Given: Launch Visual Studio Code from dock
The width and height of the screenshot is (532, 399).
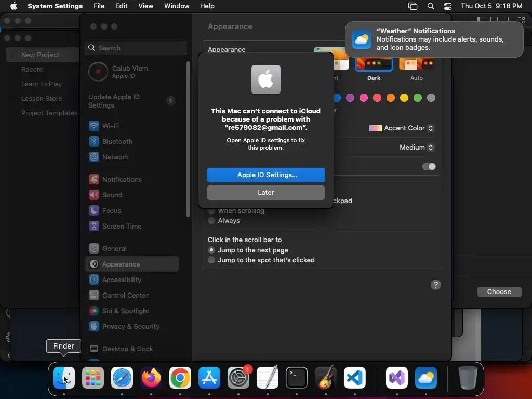Looking at the screenshot, I should point(354,377).
